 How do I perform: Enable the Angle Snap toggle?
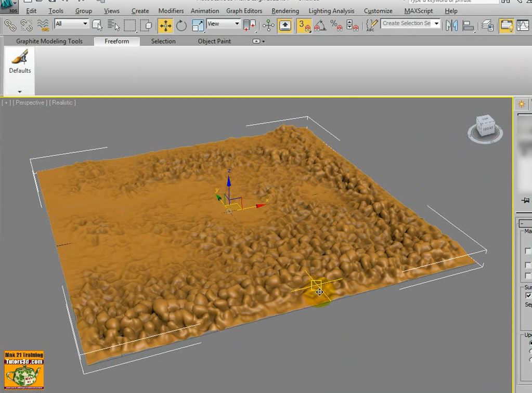click(x=319, y=24)
